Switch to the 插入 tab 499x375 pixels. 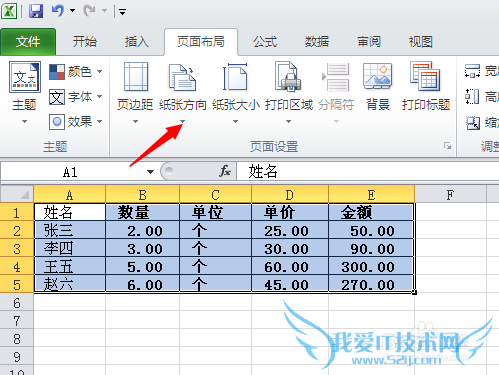point(137,42)
